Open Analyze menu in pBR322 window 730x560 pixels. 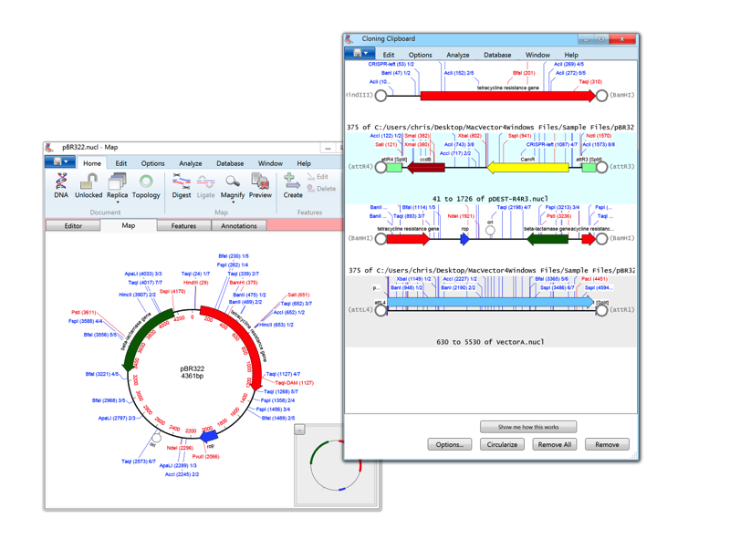coord(190,163)
